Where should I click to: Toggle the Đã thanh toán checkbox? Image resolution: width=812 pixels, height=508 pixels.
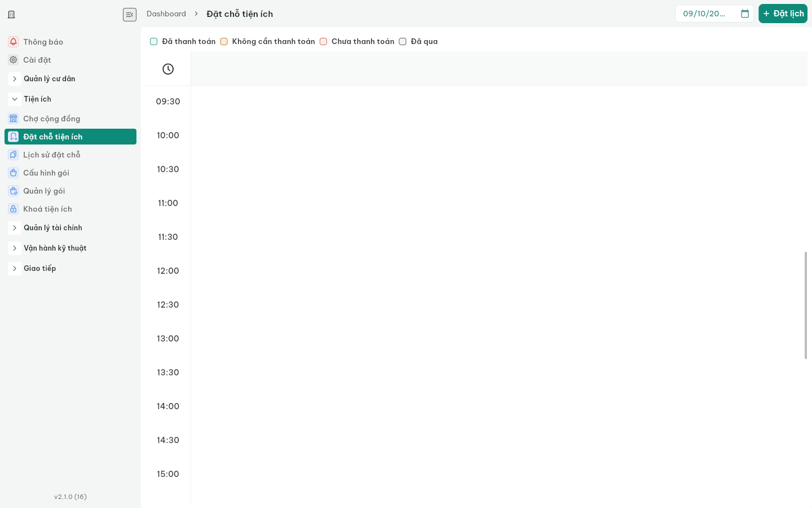[153, 41]
